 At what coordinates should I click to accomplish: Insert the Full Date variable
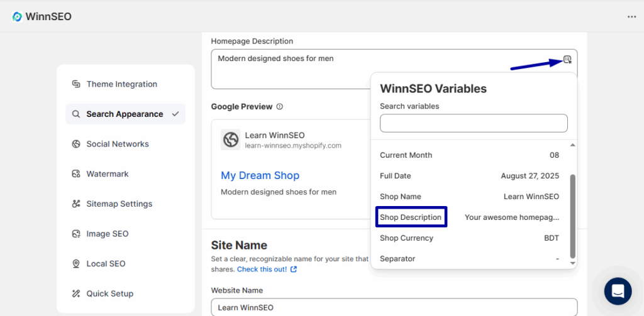coord(469,176)
